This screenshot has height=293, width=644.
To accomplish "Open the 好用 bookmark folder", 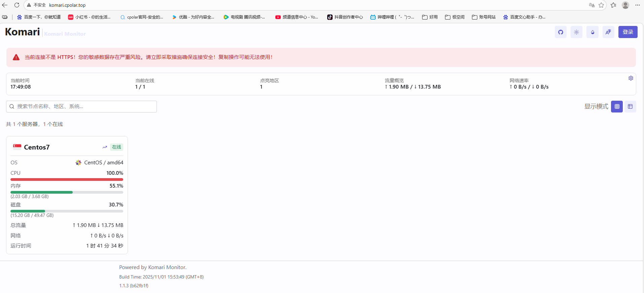I will [x=430, y=17].
